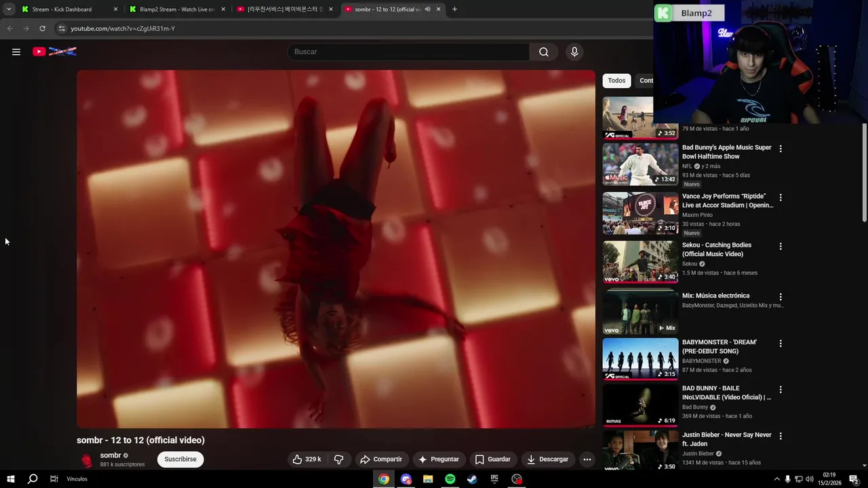Screen dimensions: 868x488
Task: Click the Maxim Pinto channel name
Action: pos(697,215)
